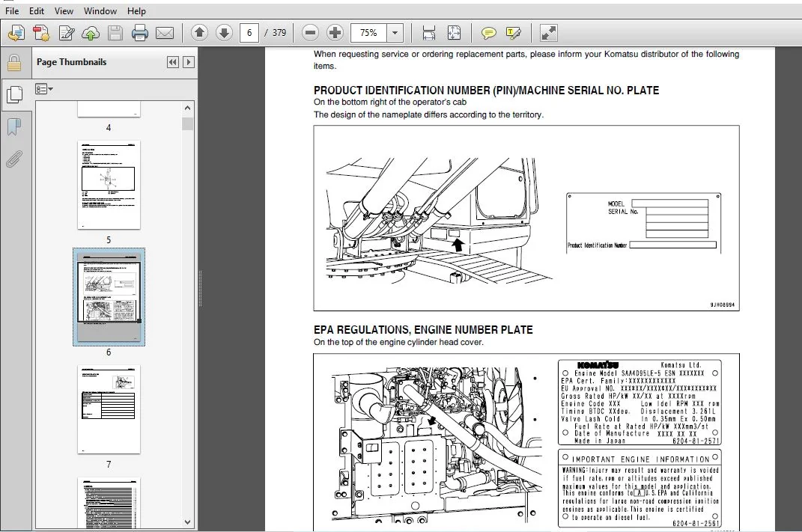Click the text 'On the top of the engine cylinder head cover.'
Screen dimensions: 802x532
point(398,343)
